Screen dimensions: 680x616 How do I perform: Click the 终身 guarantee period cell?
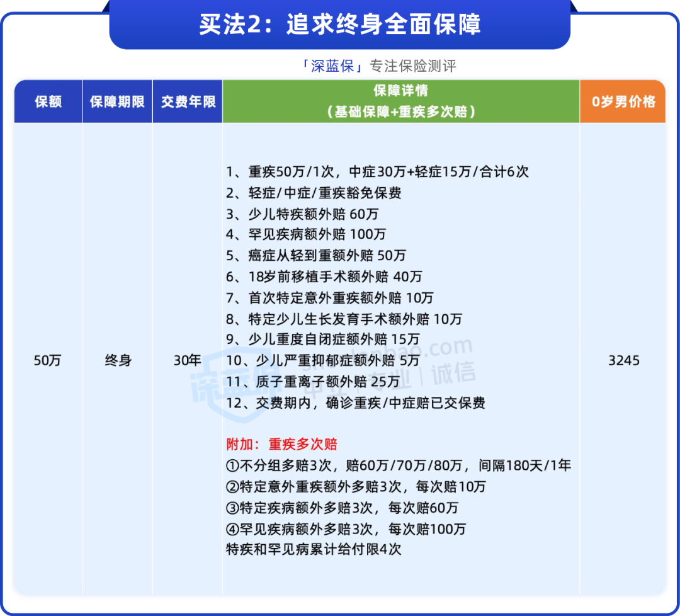coord(117,360)
